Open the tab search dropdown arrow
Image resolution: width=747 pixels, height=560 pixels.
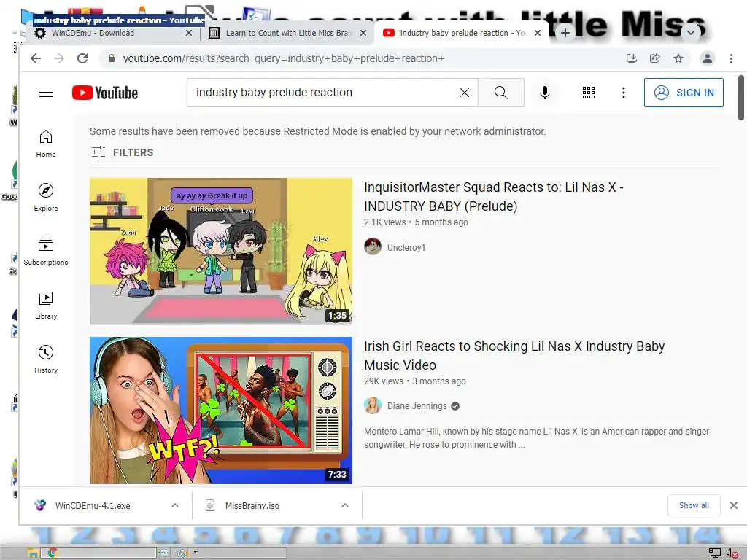(x=691, y=32)
